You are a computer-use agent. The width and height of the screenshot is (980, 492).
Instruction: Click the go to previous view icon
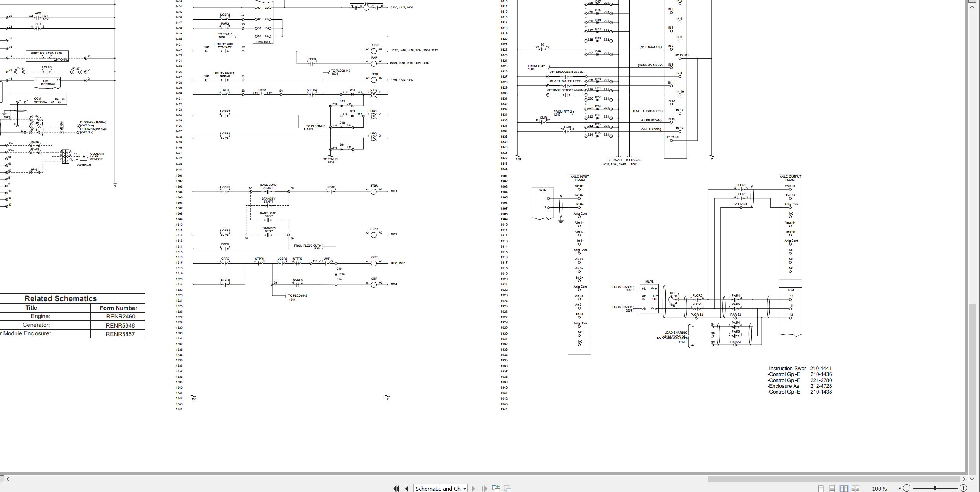click(496, 489)
